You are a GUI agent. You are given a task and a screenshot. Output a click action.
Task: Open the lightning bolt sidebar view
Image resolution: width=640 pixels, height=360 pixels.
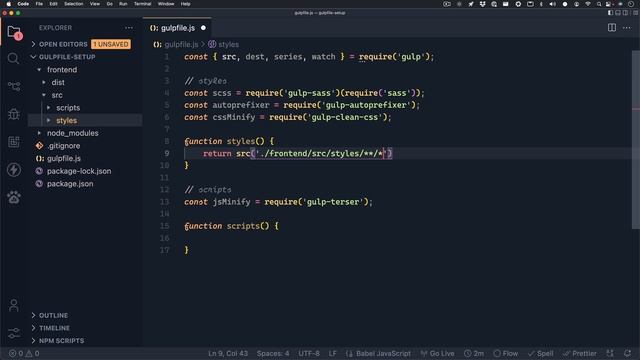coord(13,169)
